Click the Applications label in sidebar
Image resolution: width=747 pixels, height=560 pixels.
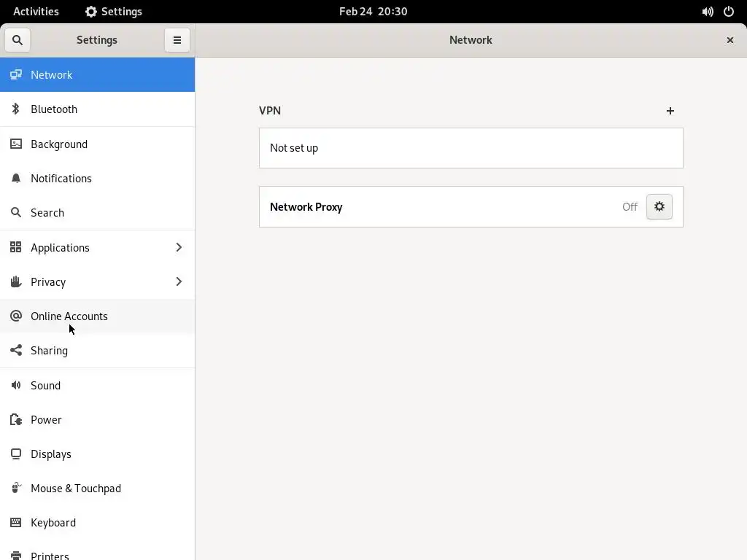60,248
